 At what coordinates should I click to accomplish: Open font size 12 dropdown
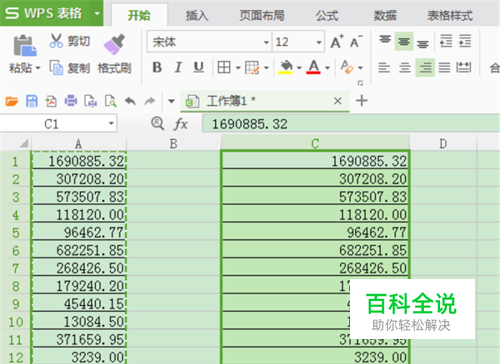(x=319, y=42)
